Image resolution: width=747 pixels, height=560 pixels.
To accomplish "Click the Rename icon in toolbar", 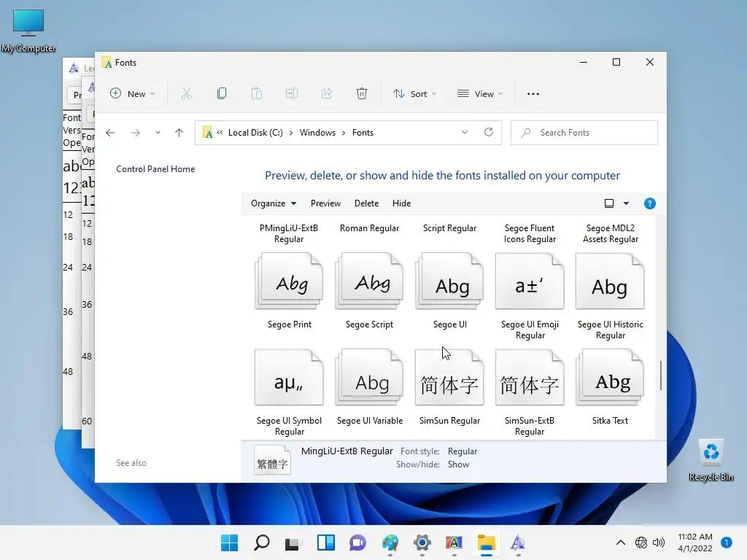I will point(292,94).
